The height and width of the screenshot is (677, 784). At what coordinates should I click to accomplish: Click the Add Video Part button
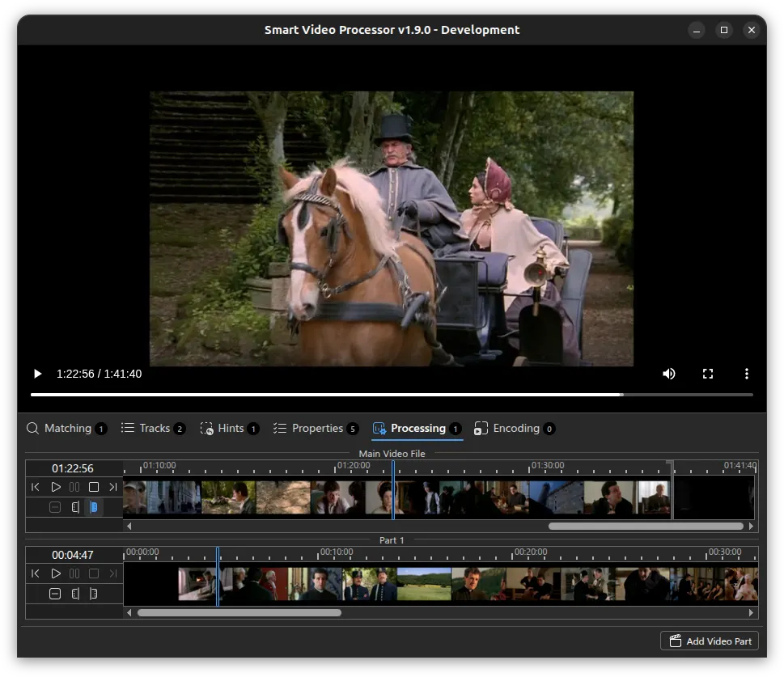(709, 641)
